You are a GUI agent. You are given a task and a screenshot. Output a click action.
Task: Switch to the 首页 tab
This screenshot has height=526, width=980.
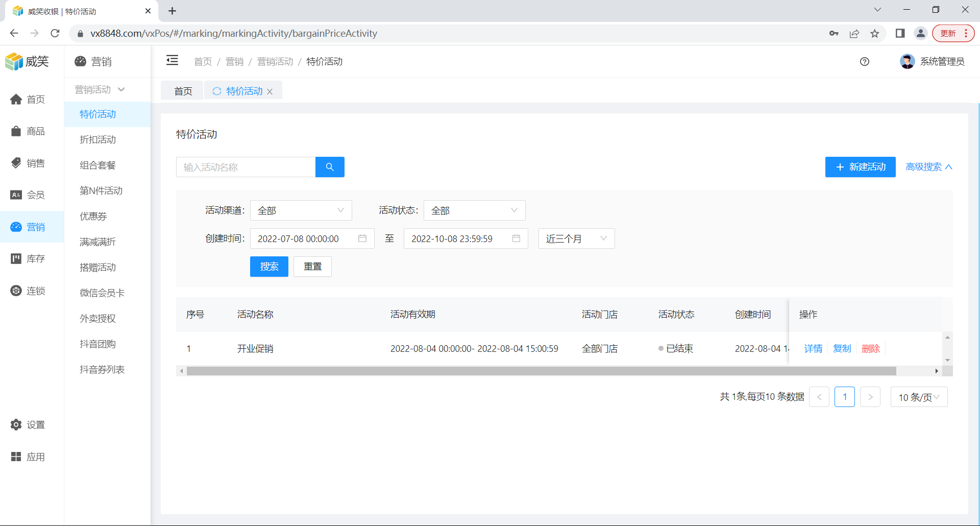(183, 91)
